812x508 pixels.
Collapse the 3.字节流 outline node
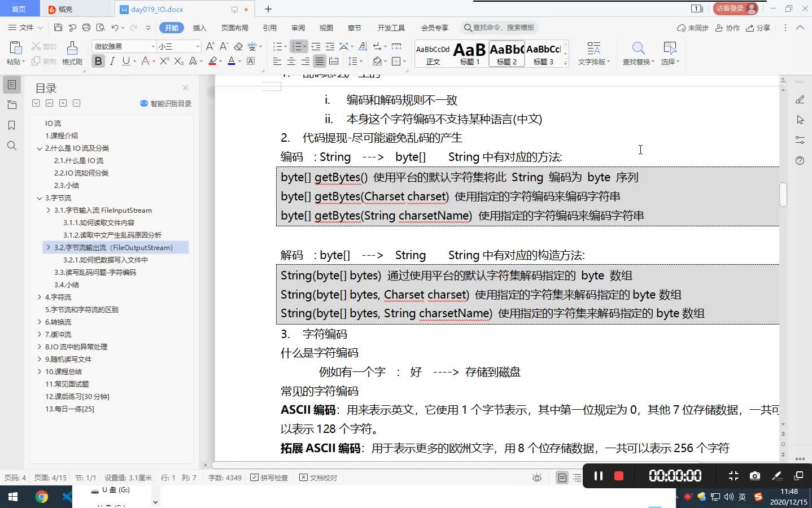39,198
